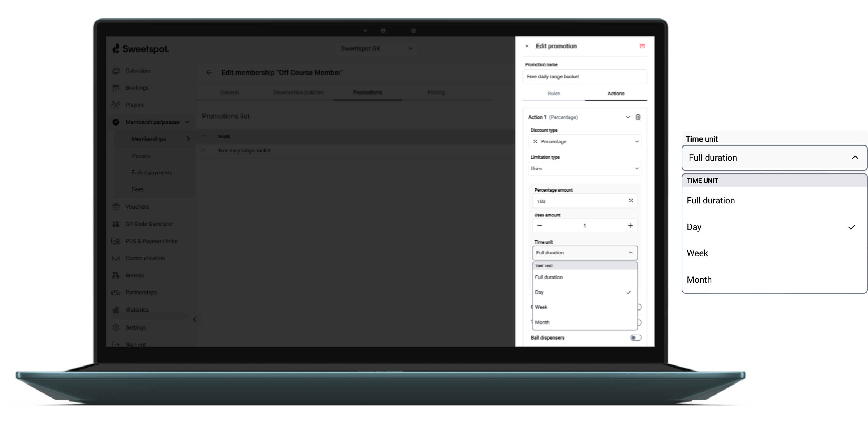Choose Week in the laptop dropdown list
Viewport: 868px width, 426px height.
pyautogui.click(x=585, y=307)
